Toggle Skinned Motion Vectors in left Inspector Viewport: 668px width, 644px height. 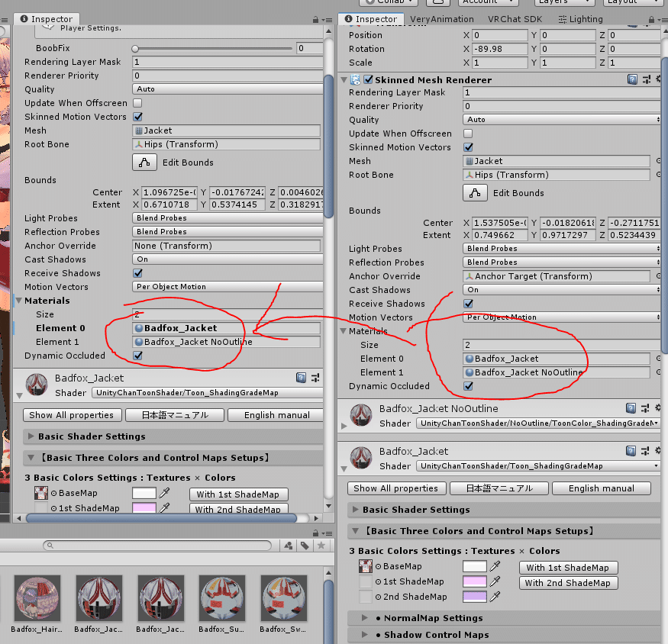click(137, 117)
